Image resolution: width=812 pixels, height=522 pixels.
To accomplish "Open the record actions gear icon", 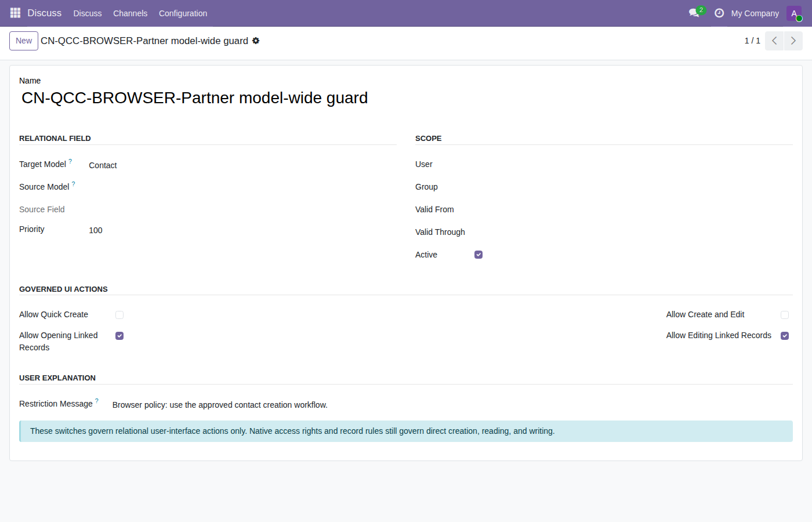I will click(256, 41).
